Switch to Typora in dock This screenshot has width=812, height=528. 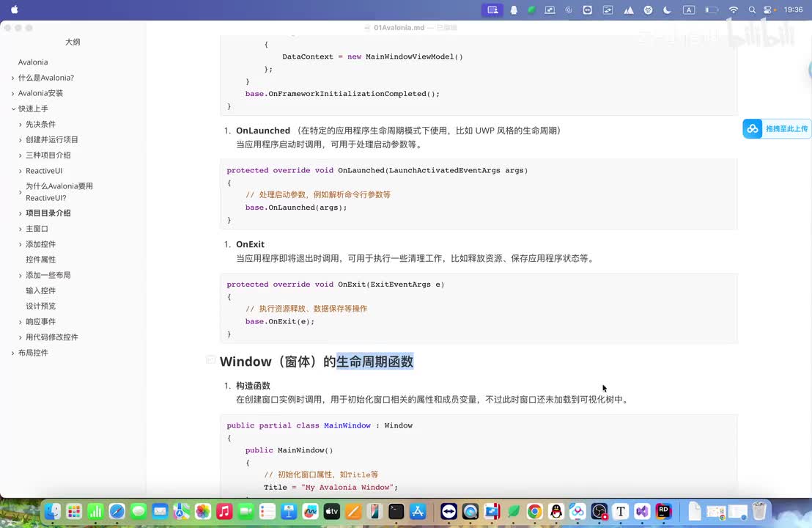(621, 512)
